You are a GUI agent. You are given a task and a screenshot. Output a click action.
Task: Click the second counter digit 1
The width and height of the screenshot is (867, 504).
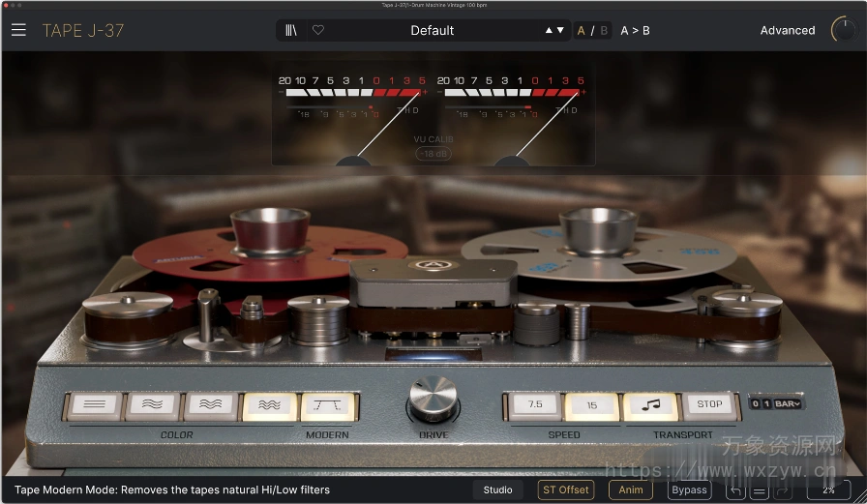[x=767, y=403]
